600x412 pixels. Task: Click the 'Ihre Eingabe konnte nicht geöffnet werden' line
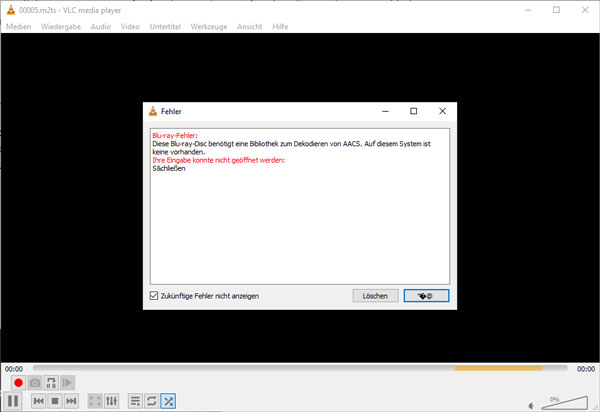[x=218, y=160]
